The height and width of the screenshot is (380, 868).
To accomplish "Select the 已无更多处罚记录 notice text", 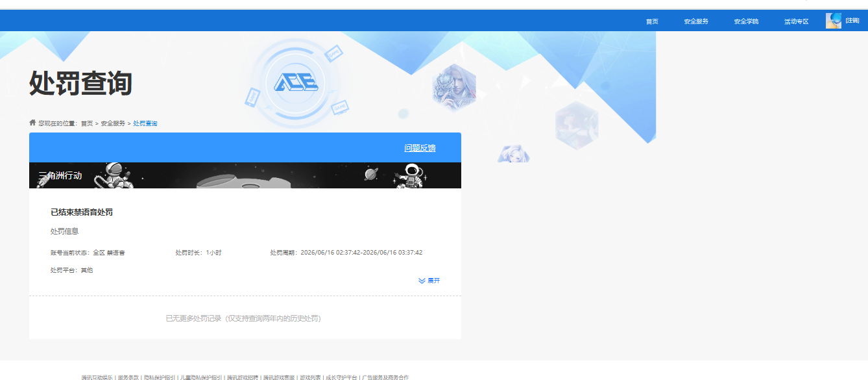I will [243, 318].
